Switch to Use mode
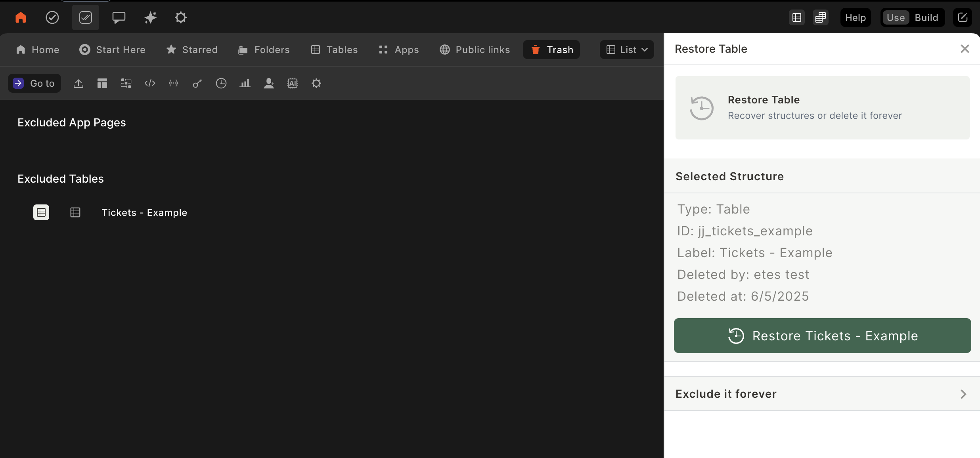 pyautogui.click(x=896, y=17)
